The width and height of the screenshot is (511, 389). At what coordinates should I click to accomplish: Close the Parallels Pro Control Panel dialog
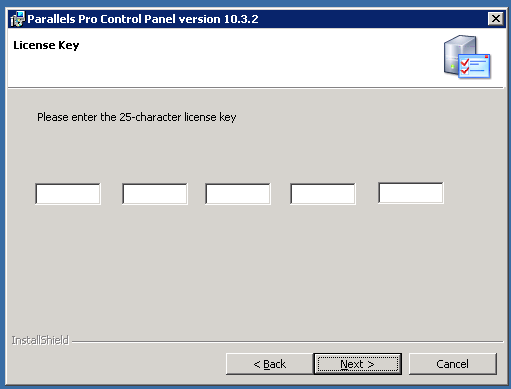click(496, 19)
